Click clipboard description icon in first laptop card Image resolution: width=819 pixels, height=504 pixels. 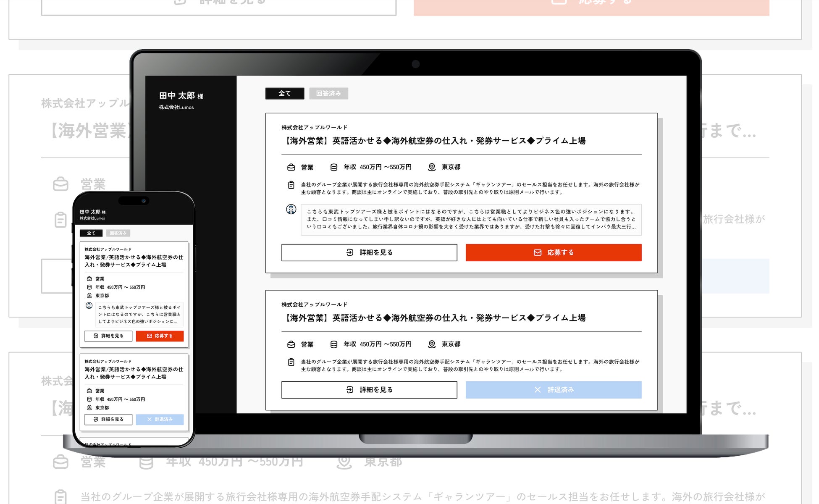point(291,185)
